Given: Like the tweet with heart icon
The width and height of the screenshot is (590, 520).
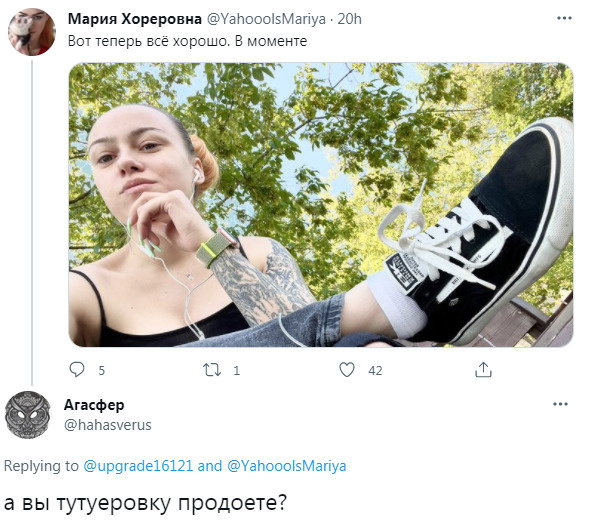Looking at the screenshot, I should pyautogui.click(x=347, y=370).
